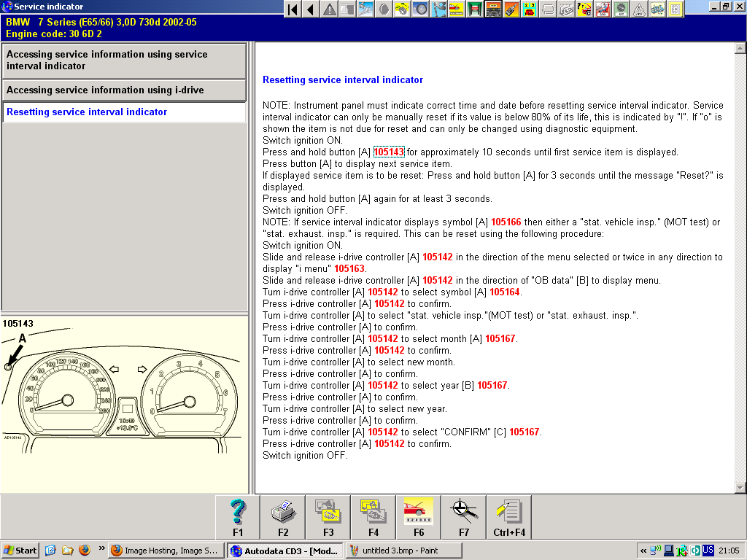Expand the Quick Launch overflow chevron
Image resolution: width=747 pixels, height=560 pixels.
click(101, 548)
